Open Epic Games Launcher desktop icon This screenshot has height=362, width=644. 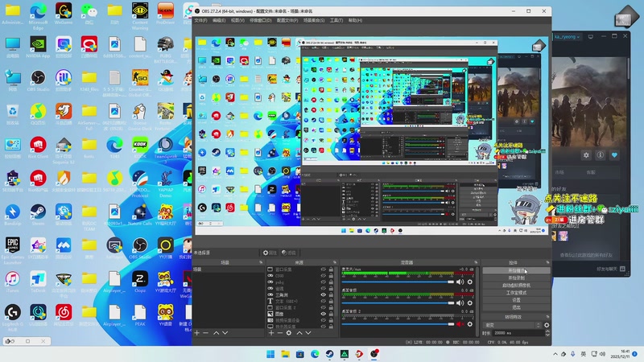click(13, 250)
